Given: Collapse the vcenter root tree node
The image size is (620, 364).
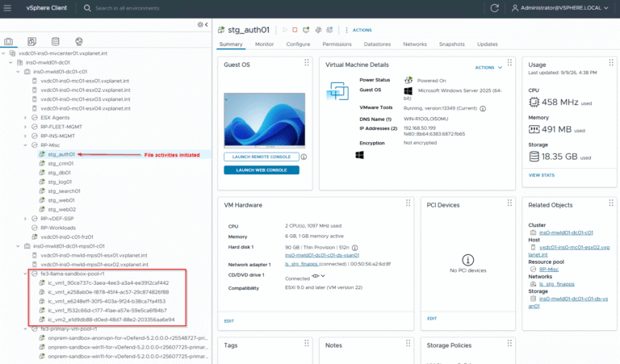Looking at the screenshot, I should coord(3,53).
